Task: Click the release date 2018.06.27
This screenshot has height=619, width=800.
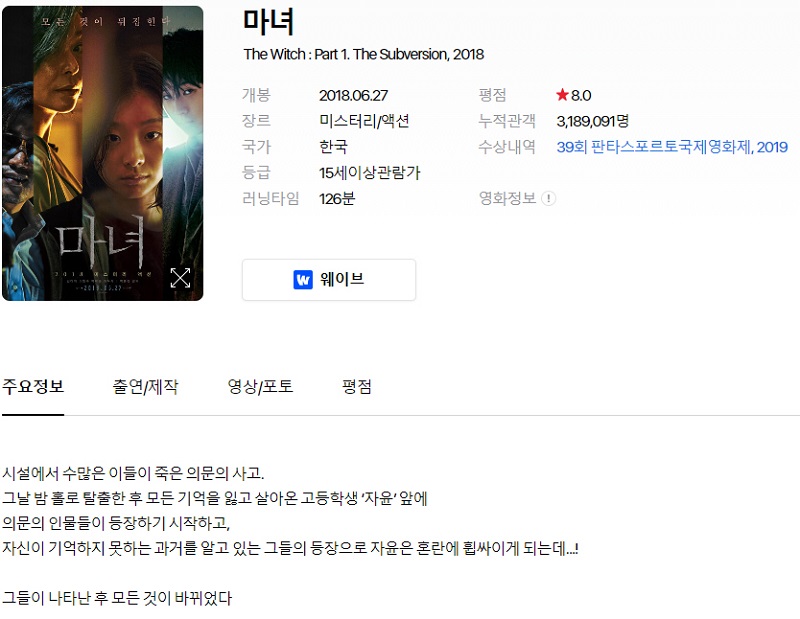Action: click(354, 95)
